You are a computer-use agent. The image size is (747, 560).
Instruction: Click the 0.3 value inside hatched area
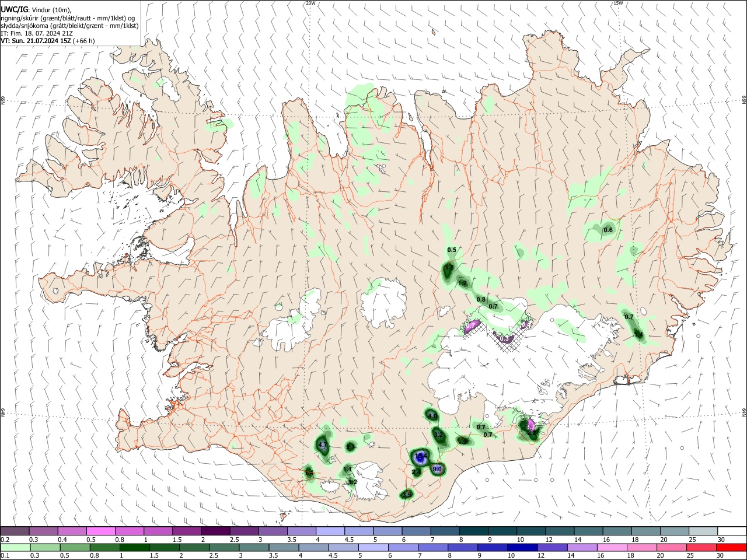pos(504,338)
